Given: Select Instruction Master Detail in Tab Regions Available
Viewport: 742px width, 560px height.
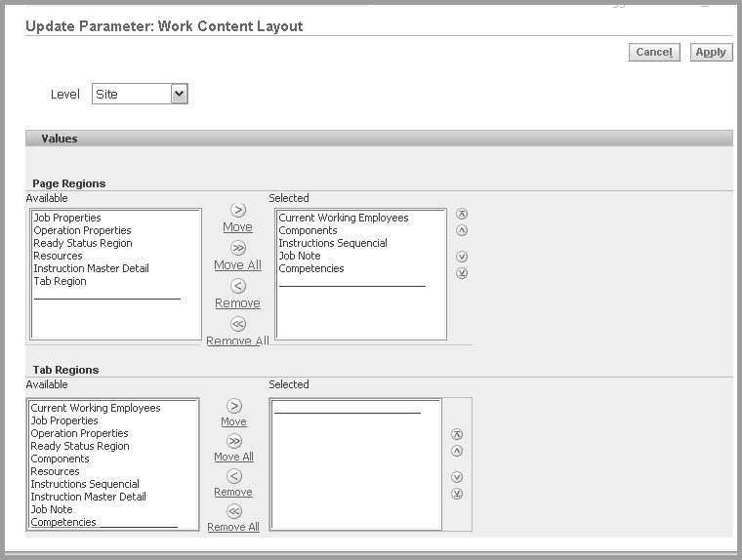Looking at the screenshot, I should click(x=89, y=498).
